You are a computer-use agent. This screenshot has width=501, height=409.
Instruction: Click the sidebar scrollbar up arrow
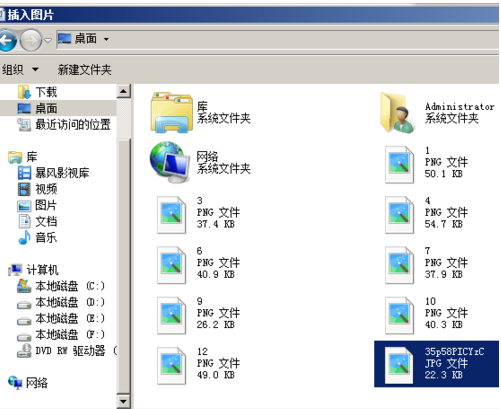pos(123,91)
